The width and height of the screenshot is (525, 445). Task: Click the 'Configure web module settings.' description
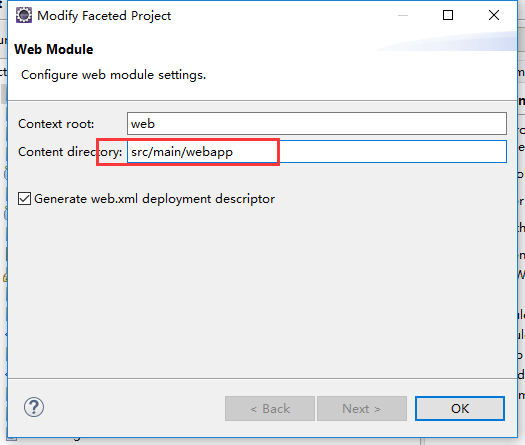click(x=114, y=75)
